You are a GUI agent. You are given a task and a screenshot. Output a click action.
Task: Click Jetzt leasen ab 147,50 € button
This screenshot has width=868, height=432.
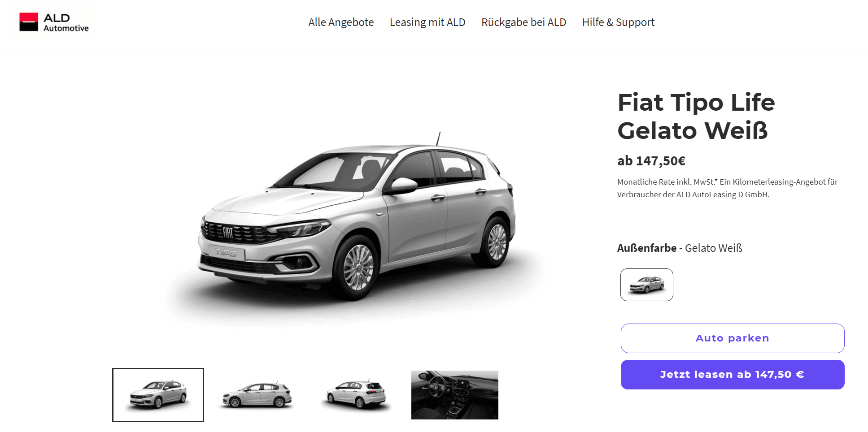click(733, 375)
